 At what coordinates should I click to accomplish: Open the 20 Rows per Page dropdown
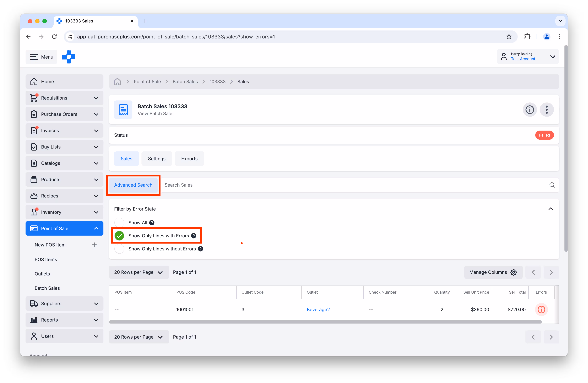tap(139, 272)
